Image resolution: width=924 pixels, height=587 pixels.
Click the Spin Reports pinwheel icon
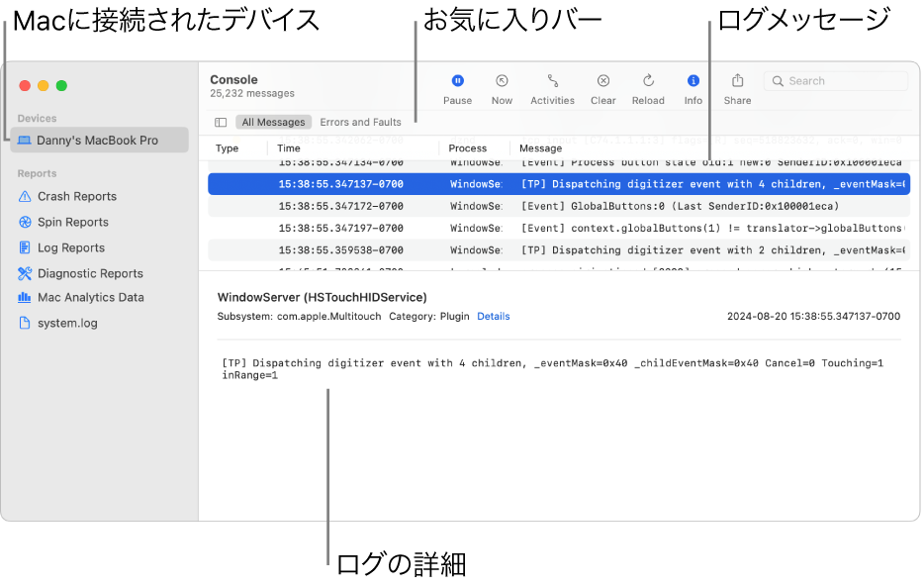tap(25, 222)
